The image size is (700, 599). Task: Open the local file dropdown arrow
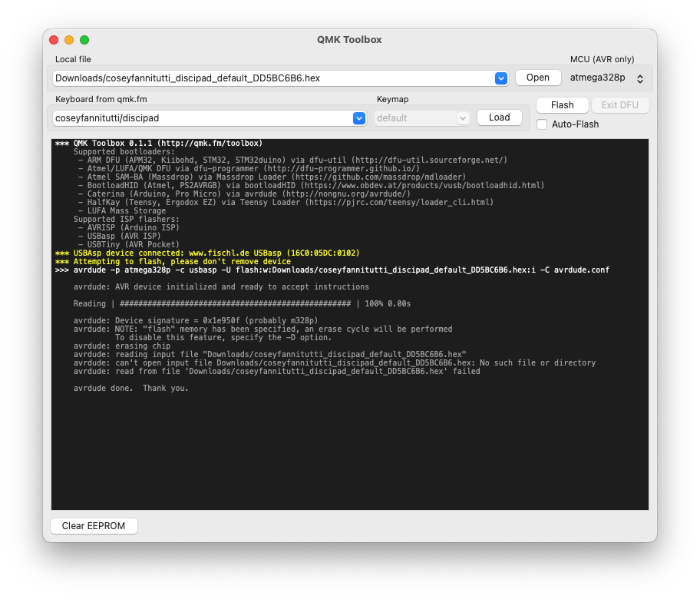(501, 78)
